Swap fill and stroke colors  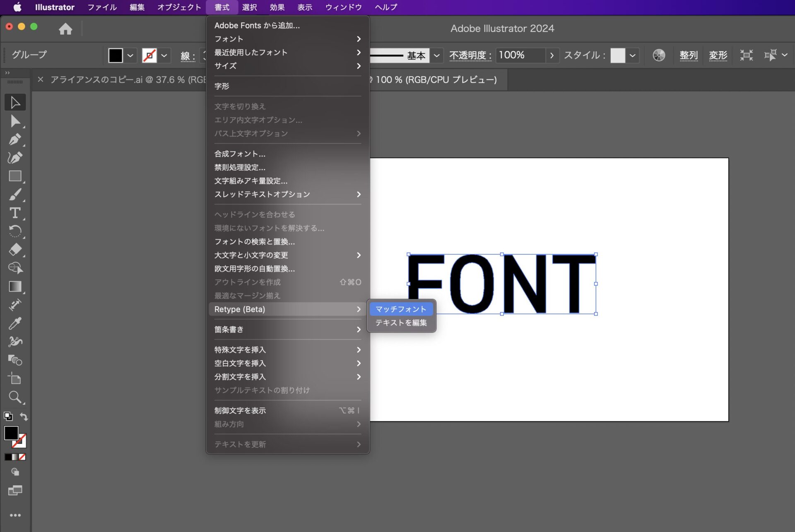coord(24,416)
